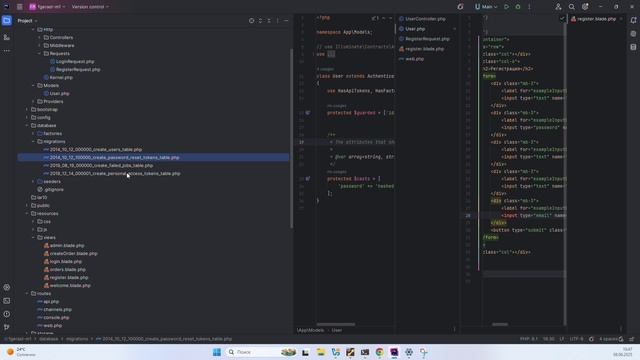Open IDE settings gear icon
Viewport: 640px width, 360px height.
pyautogui.click(x=585, y=7)
